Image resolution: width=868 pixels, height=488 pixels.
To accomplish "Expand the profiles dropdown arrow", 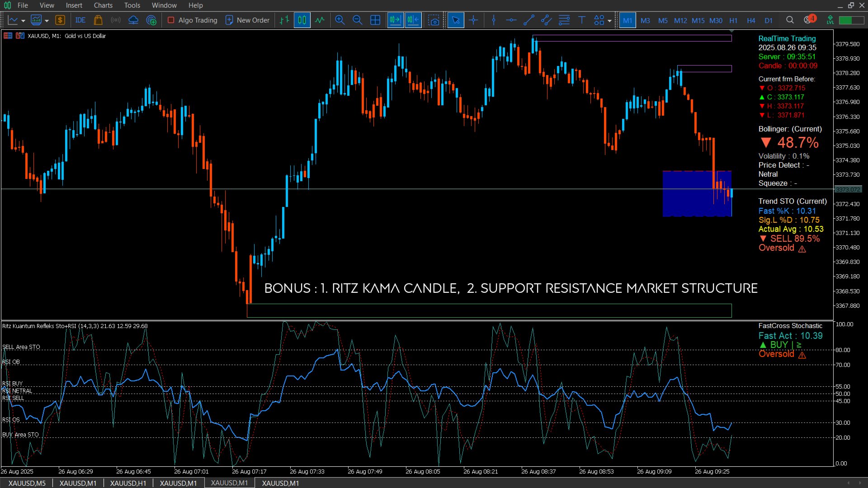I will [47, 21].
